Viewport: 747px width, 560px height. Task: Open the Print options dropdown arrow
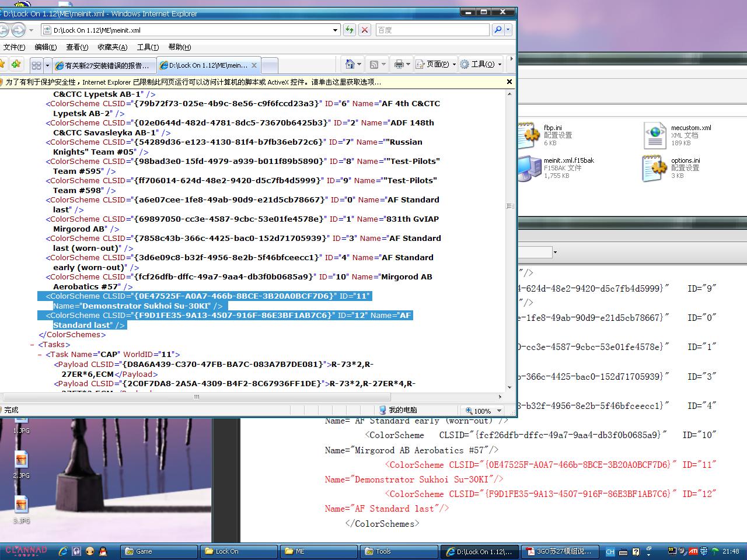tap(408, 64)
